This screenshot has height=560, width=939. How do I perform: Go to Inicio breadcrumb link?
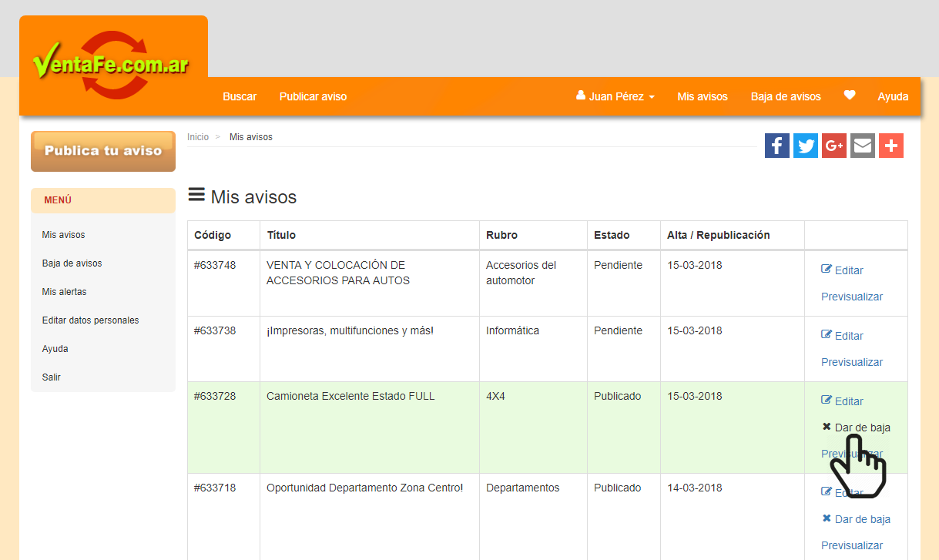[x=198, y=137]
